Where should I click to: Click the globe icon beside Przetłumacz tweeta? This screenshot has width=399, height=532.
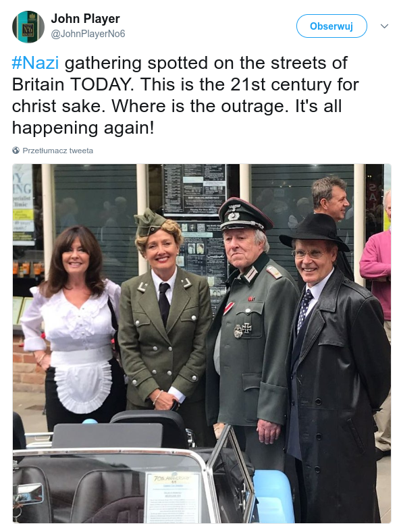point(16,151)
